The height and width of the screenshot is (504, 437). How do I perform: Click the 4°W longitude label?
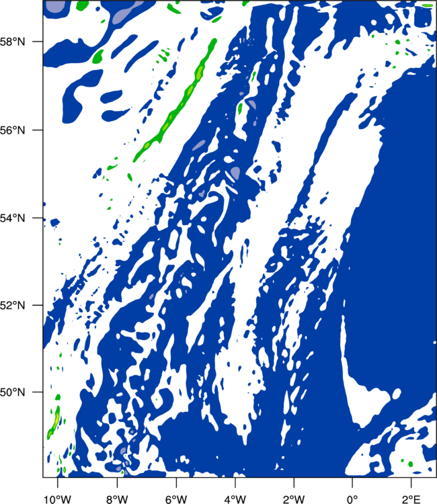235,499
